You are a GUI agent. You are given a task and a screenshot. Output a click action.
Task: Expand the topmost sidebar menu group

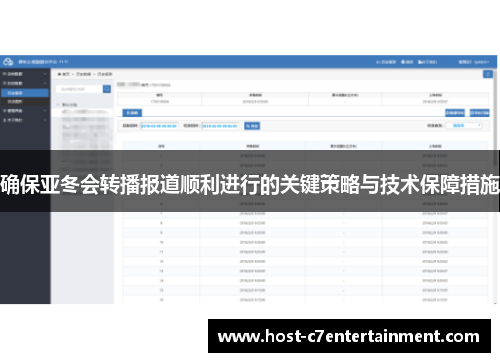click(x=25, y=74)
